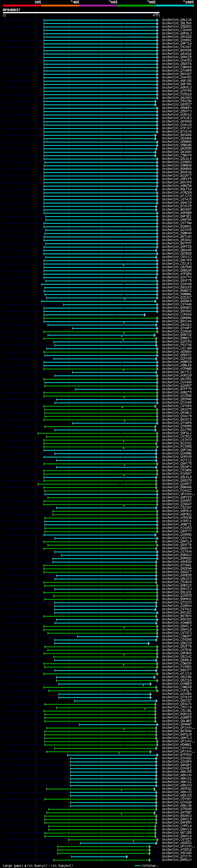197x868 pixels.
Task: Select the UniRef100_Q8H6N1 entry
Action: point(177,318)
